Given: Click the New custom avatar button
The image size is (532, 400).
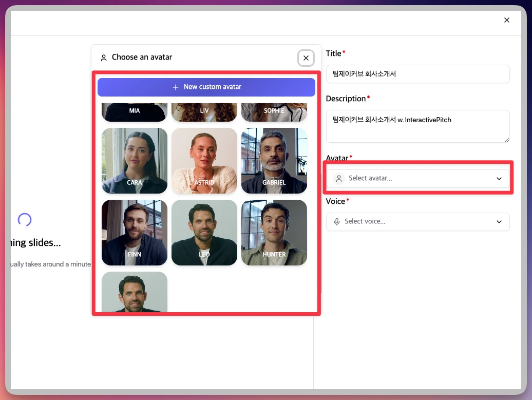Looking at the screenshot, I should [206, 87].
